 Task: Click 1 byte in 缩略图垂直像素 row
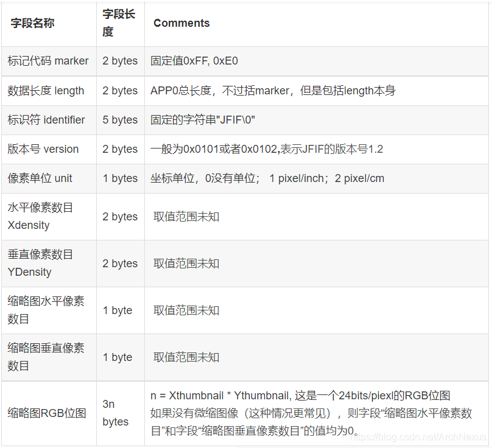[118, 357]
